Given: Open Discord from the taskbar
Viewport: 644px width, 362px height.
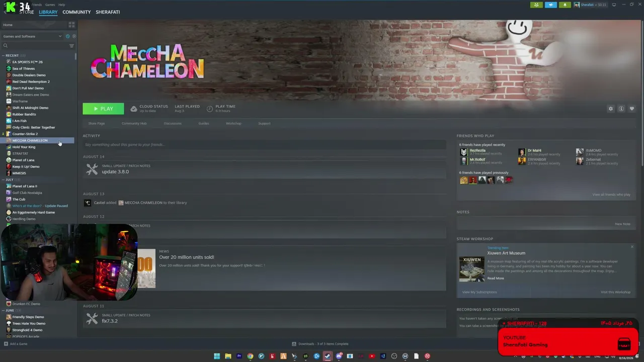Looking at the screenshot, I should (339, 356).
